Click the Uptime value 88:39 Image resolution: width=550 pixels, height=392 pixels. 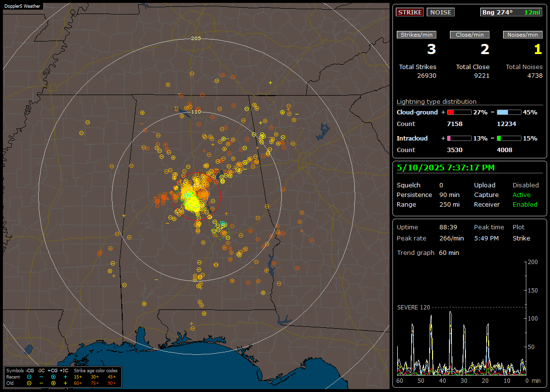point(449,227)
